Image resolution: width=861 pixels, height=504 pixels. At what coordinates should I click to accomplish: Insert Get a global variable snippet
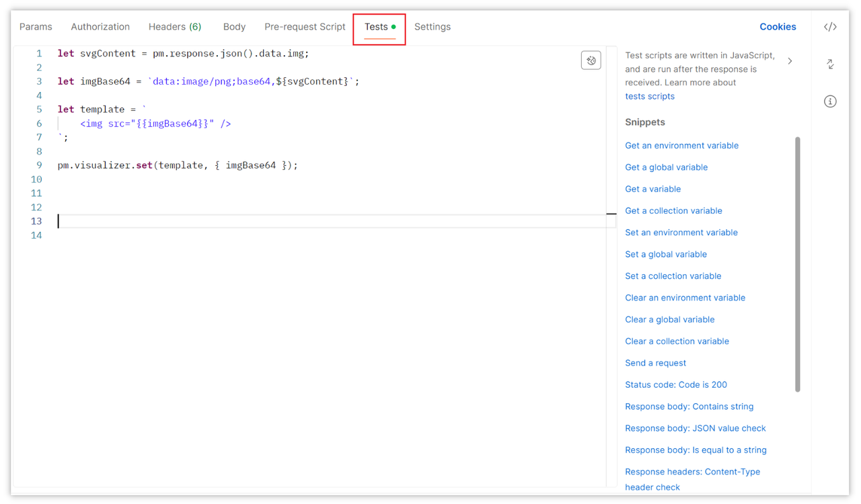coord(666,167)
